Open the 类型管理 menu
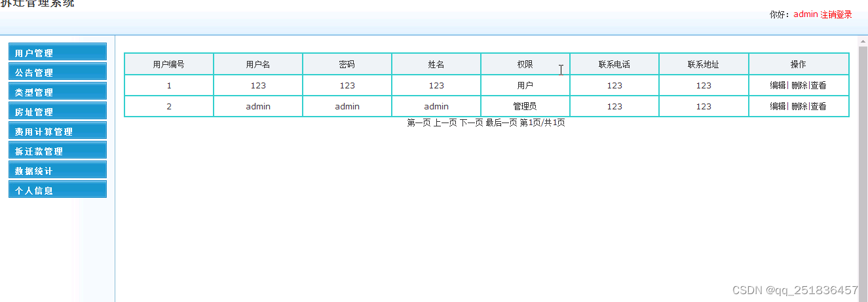868x302 pixels. [58, 92]
